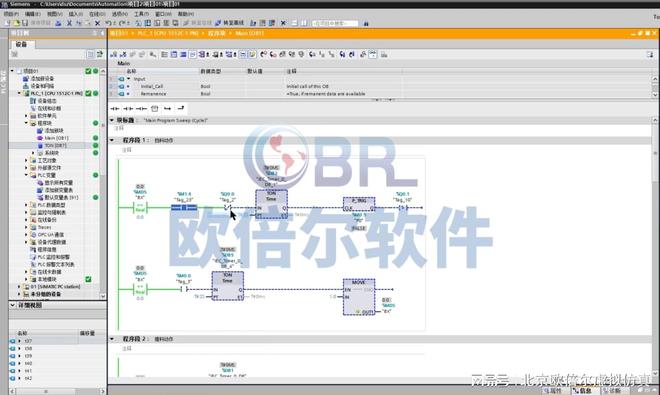Open the 工具 (Tools) menu
This screenshot has width=660, height=395.
click(142, 14)
